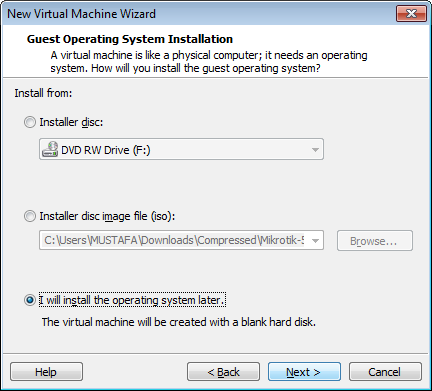Cancel the virtual machine wizard
The height and width of the screenshot is (391, 432).
point(385,372)
